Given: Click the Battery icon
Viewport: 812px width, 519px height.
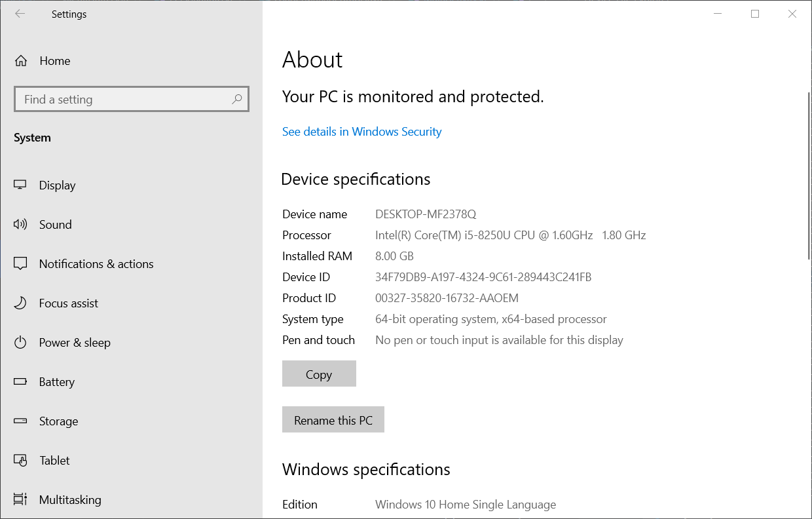Looking at the screenshot, I should tap(20, 382).
